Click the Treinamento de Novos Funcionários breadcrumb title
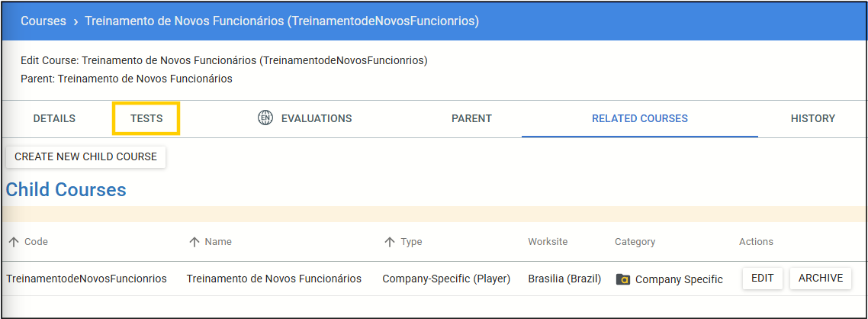 pos(281,21)
